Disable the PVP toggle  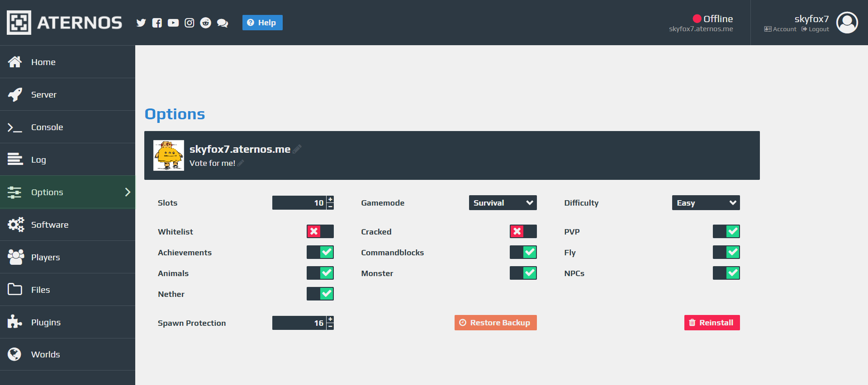point(726,231)
